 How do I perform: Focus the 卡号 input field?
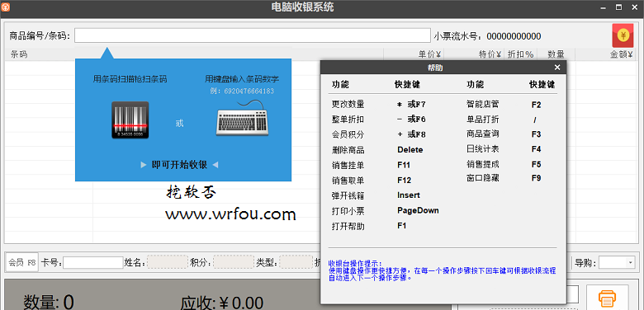click(92, 262)
